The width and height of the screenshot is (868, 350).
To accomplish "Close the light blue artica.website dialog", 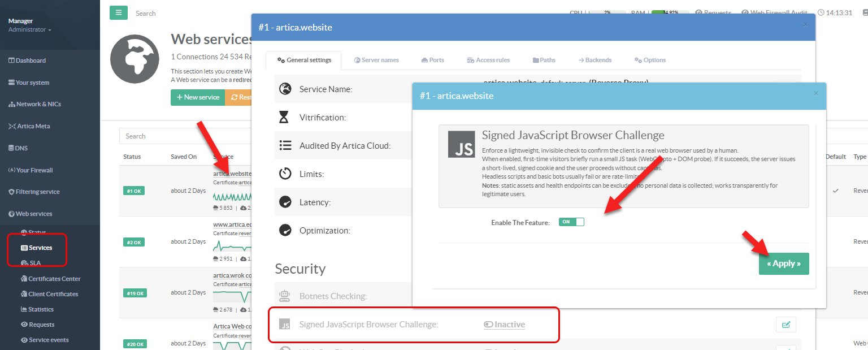I will pos(815,93).
